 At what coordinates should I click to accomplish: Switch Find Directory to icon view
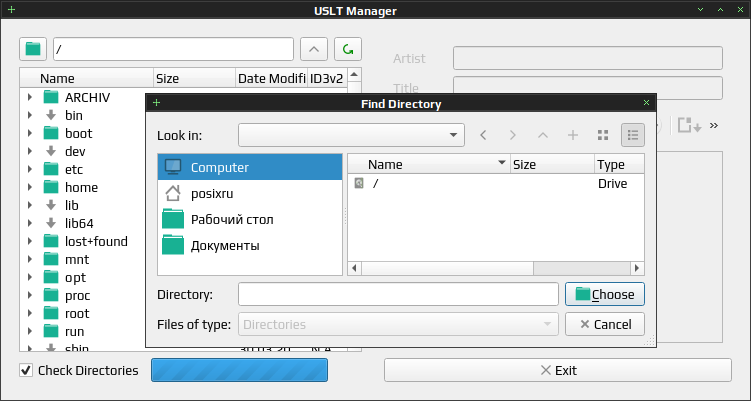click(603, 135)
